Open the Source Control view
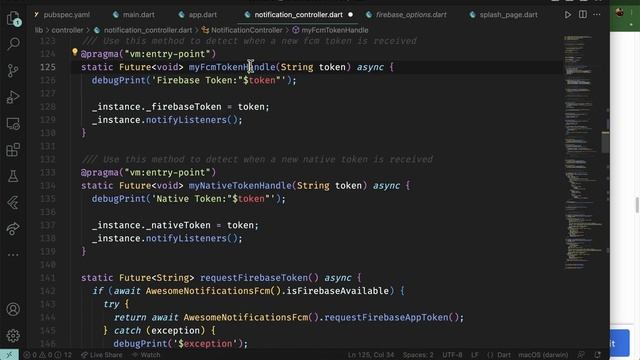The height and width of the screenshot is (360, 640). 13,71
